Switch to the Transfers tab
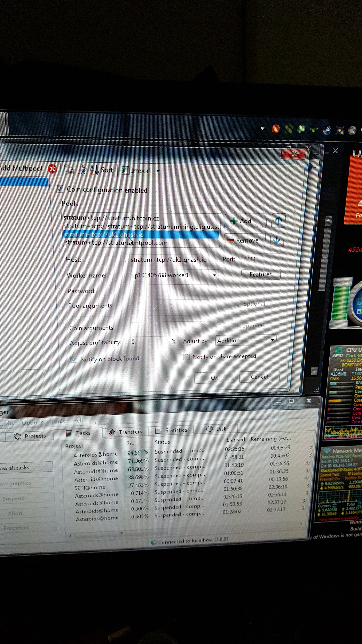This screenshot has height=644, width=362. coord(126,432)
